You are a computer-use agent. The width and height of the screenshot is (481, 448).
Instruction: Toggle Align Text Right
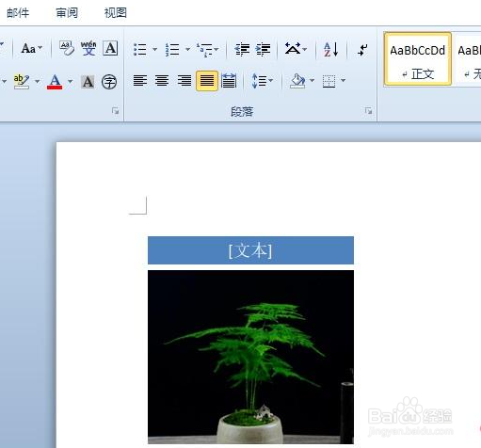tap(184, 81)
